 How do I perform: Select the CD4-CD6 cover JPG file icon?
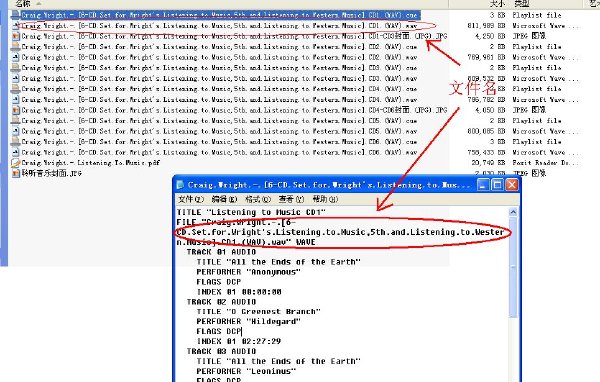pos(15,110)
